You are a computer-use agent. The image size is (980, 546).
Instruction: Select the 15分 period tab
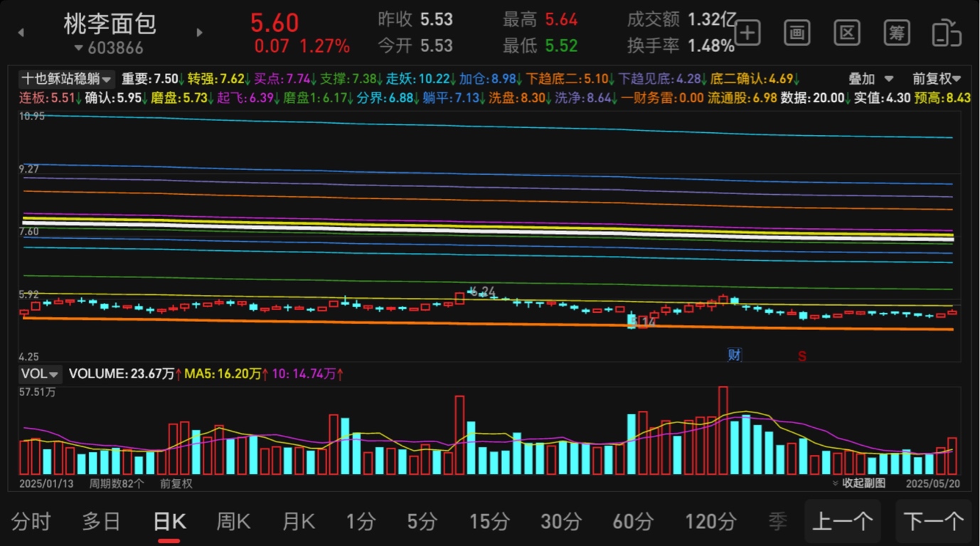click(489, 522)
